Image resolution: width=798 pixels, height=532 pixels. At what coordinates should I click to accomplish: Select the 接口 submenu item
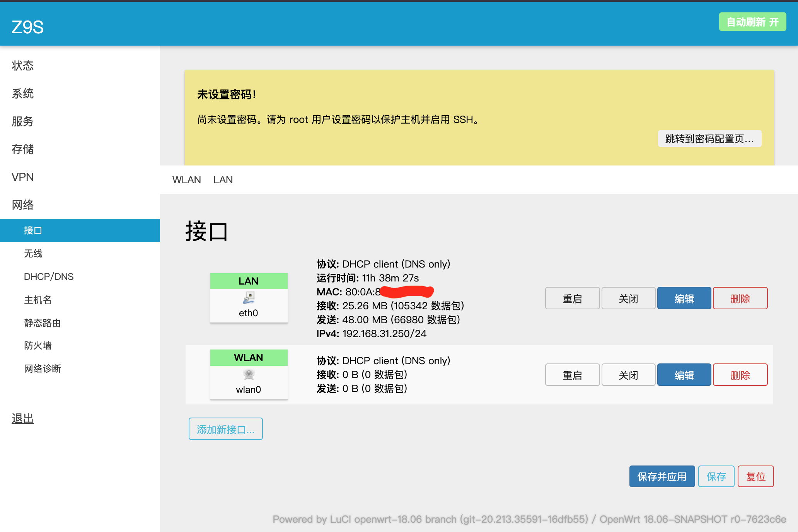tap(80, 230)
